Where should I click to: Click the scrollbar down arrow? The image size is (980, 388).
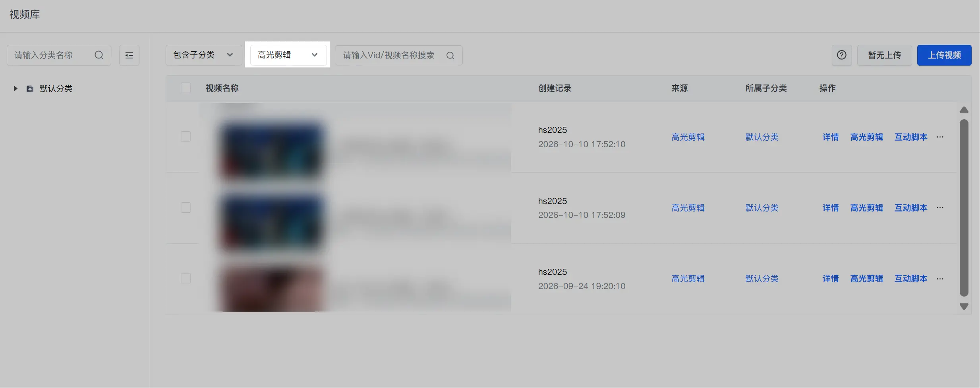point(964,307)
